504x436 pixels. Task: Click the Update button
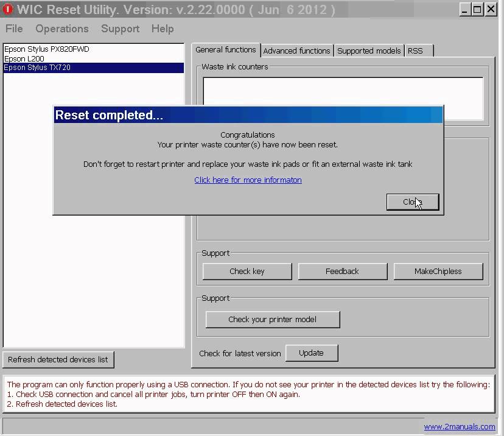point(312,353)
